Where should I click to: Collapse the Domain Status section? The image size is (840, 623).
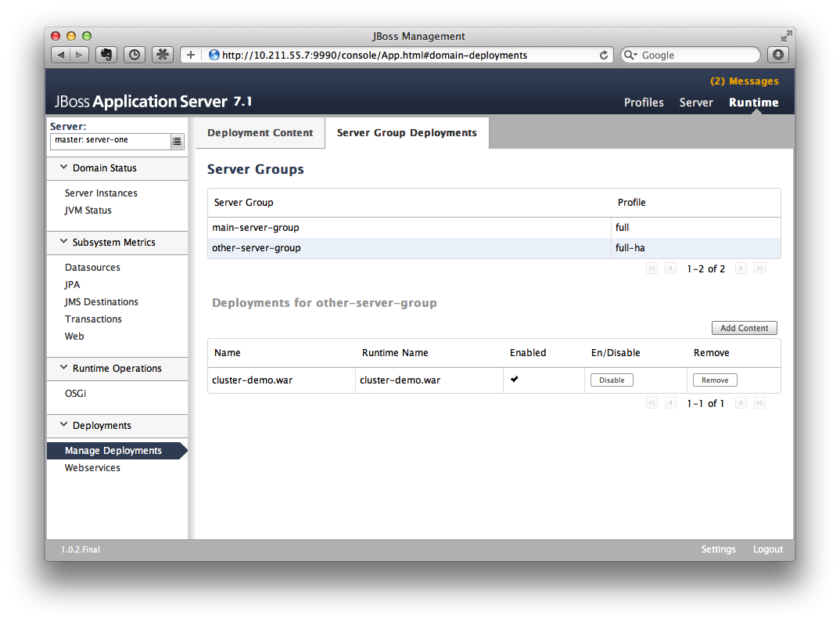tap(64, 167)
